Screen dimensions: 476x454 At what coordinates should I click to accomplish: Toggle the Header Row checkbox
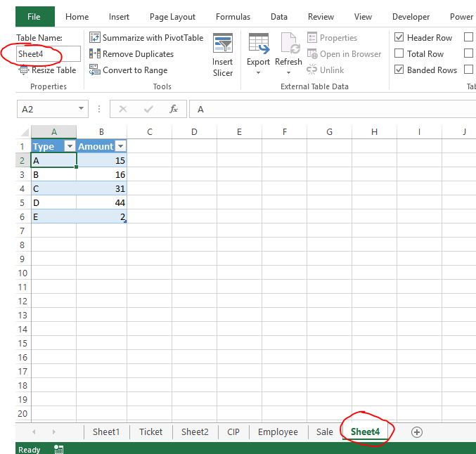(x=399, y=37)
